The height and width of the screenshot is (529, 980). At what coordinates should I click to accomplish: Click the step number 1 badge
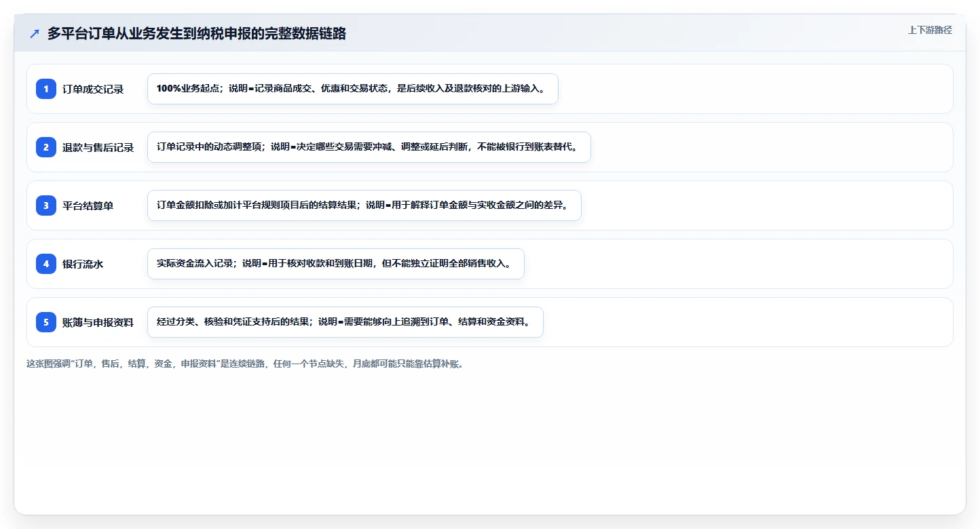pyautogui.click(x=46, y=89)
